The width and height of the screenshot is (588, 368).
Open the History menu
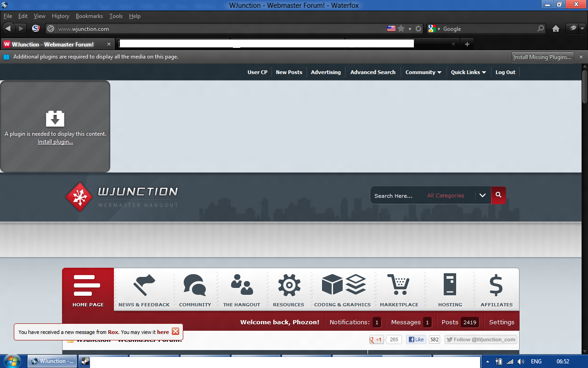point(60,16)
